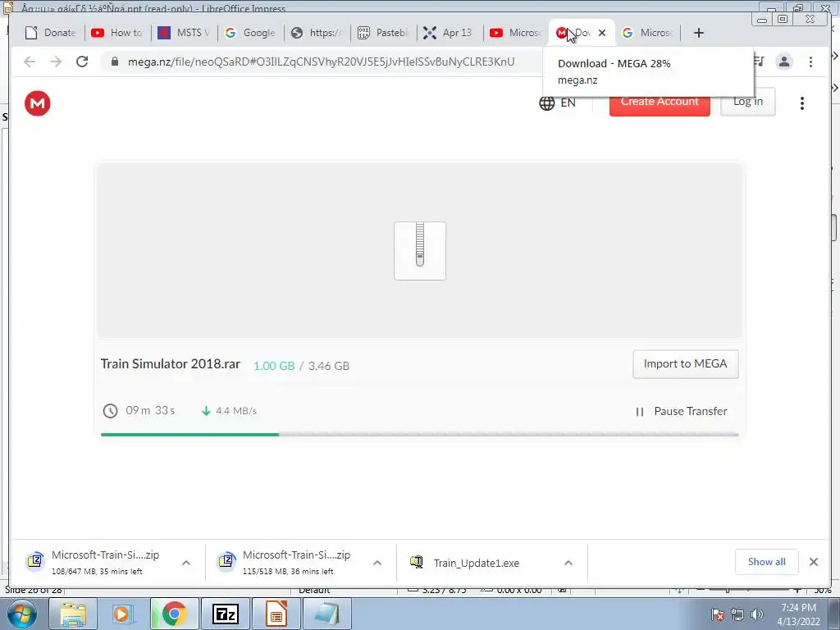
Task: Go back to the previous page
Action: point(30,62)
